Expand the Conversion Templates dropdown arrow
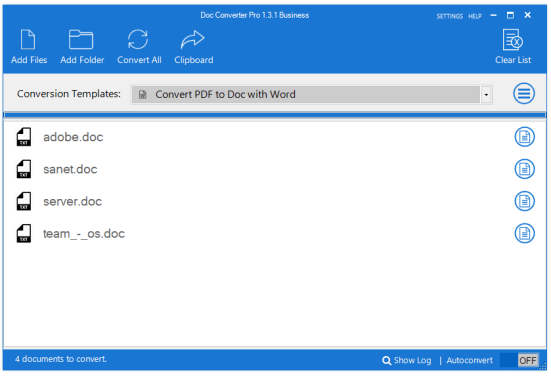Screen dimensions: 551x377 (486, 95)
